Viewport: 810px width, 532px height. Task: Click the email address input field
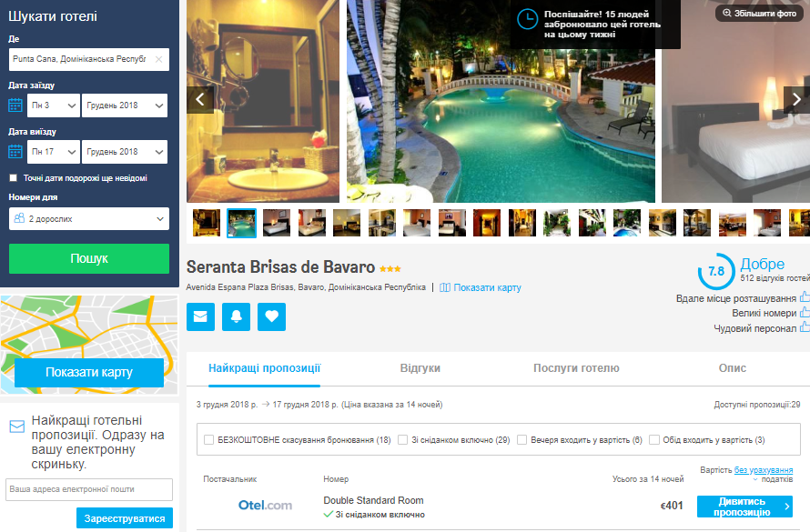click(x=89, y=490)
